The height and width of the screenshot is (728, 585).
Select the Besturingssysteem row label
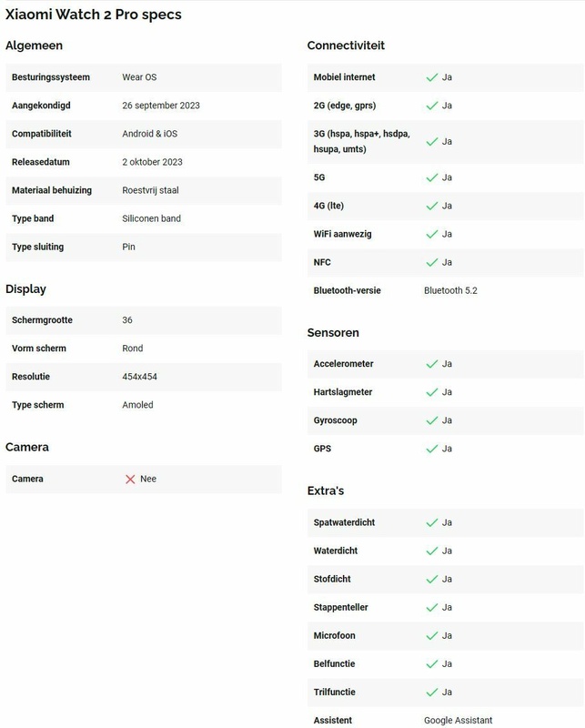[x=54, y=77]
